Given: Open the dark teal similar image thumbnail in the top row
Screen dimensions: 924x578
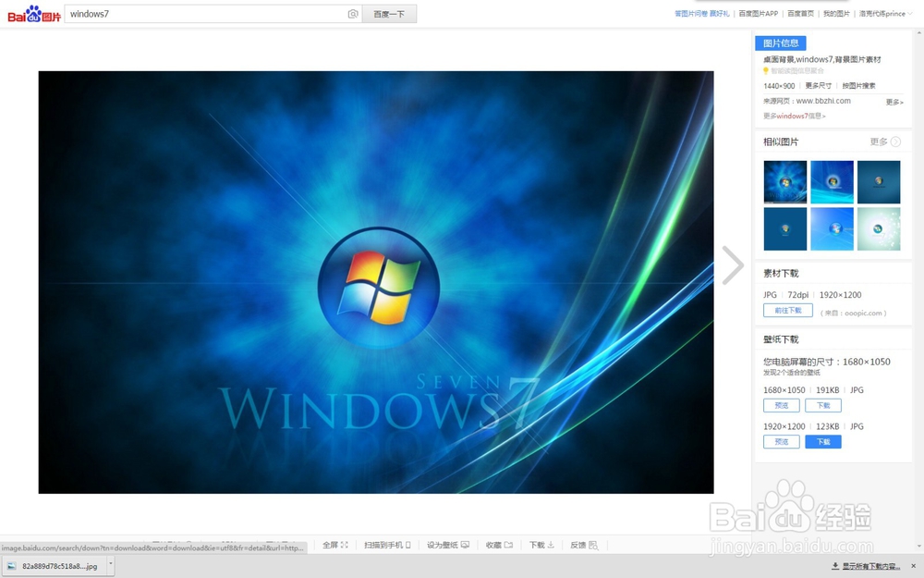Looking at the screenshot, I should coord(879,182).
